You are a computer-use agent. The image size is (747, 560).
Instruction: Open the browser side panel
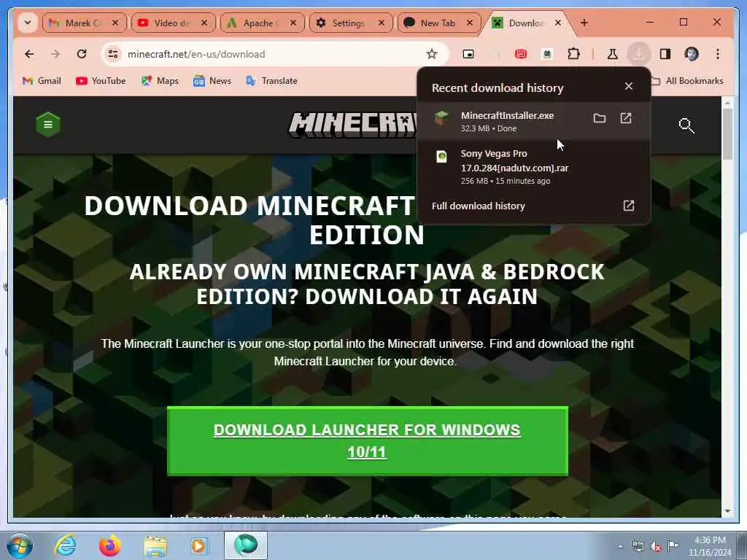(x=665, y=54)
